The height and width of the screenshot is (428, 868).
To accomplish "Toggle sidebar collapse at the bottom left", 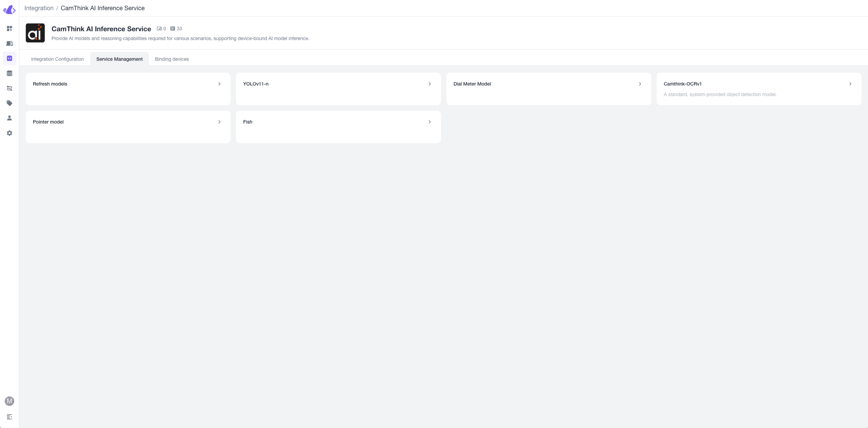I will 9,417.
